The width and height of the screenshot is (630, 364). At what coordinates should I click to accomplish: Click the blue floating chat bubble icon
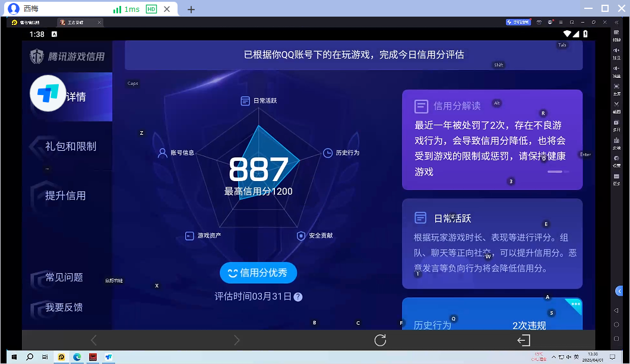tap(619, 291)
